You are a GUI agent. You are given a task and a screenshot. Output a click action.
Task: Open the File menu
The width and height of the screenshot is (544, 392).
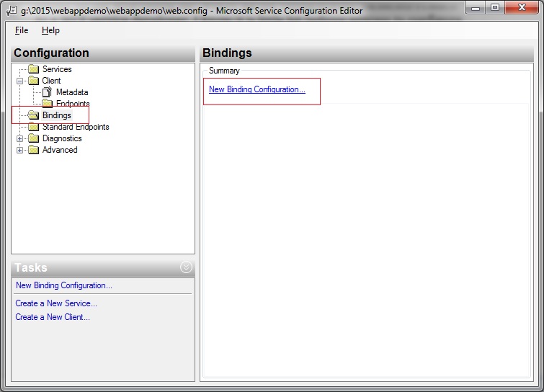22,30
